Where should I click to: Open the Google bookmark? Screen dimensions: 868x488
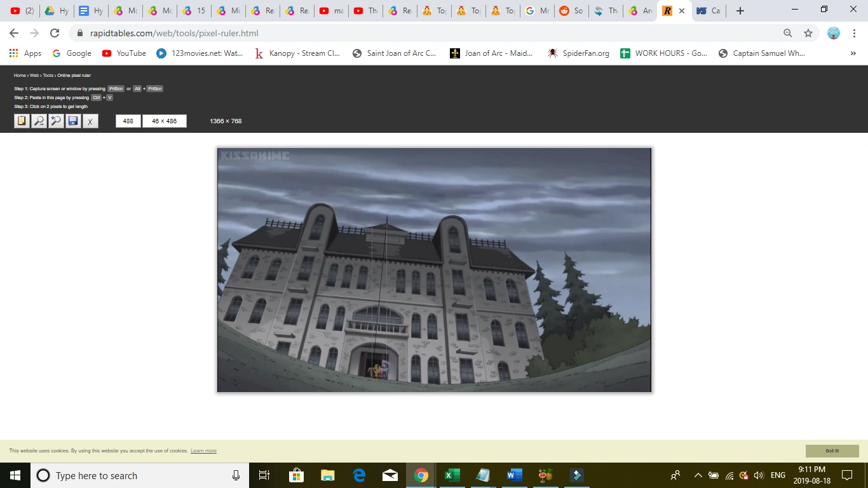[72, 53]
